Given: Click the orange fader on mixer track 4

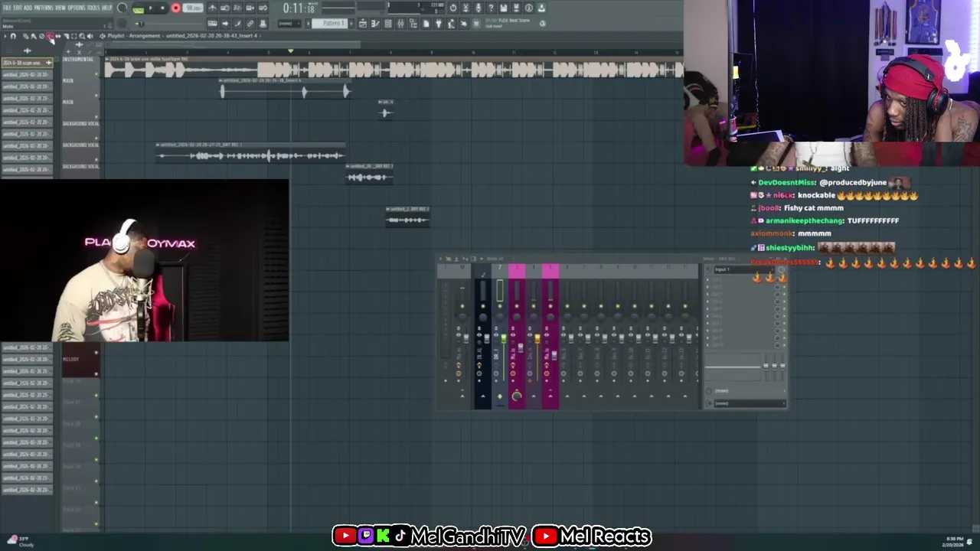Looking at the screenshot, I should tap(537, 338).
